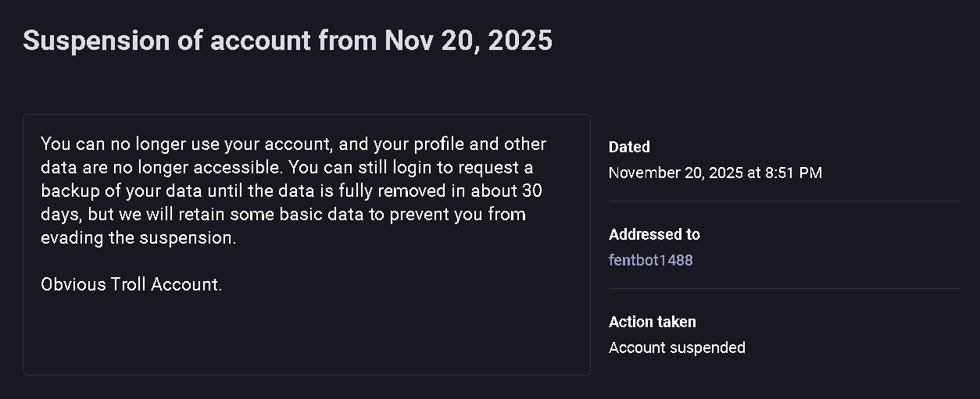980x399 pixels.
Task: Click the divider line below the date
Action: click(x=784, y=201)
